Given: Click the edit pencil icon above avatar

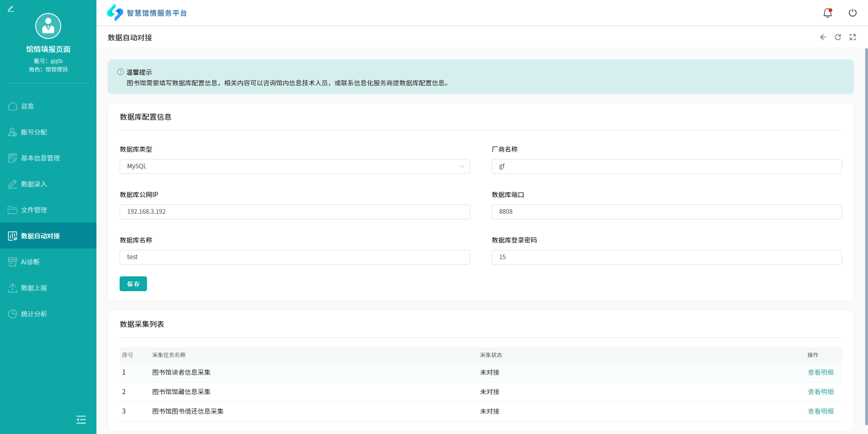Looking at the screenshot, I should [x=11, y=9].
